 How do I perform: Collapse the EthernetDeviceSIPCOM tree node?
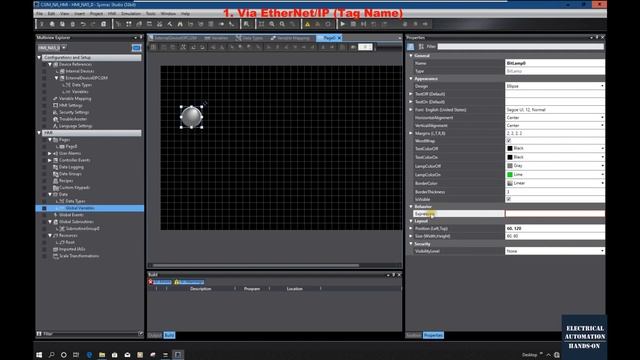tap(56, 78)
